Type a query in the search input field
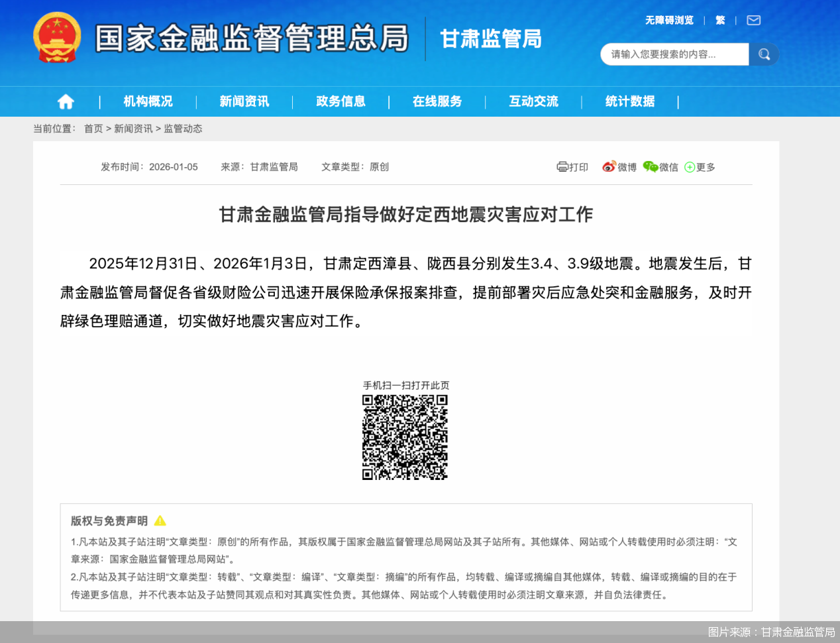This screenshot has width=840, height=643. 669,54
